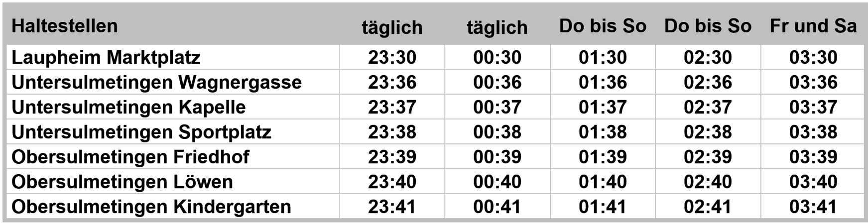This screenshot has height=224, width=868.
Task: Select the Obersulmetingen Friedhof stop
Action: click(130, 157)
